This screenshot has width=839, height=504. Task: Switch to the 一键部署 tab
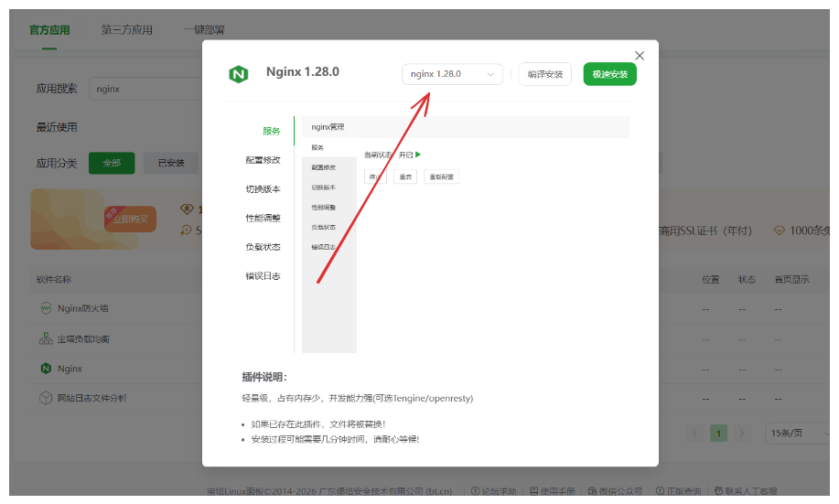(x=203, y=29)
